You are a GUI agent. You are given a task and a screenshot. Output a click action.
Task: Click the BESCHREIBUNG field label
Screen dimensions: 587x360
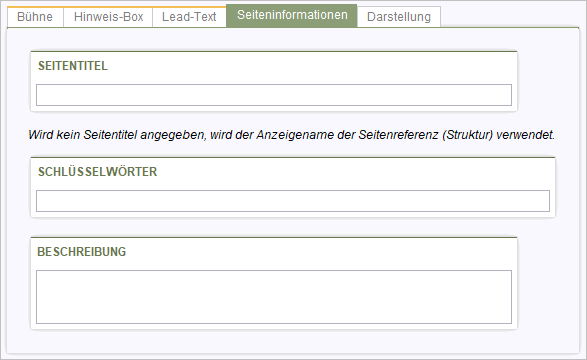(x=82, y=252)
